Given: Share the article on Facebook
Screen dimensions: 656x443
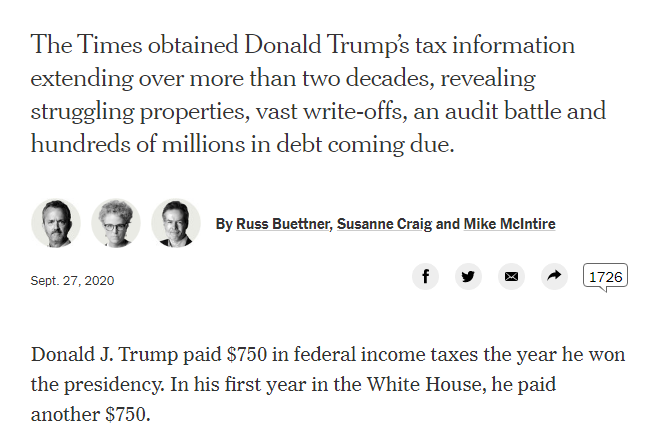Looking at the screenshot, I should [x=425, y=277].
